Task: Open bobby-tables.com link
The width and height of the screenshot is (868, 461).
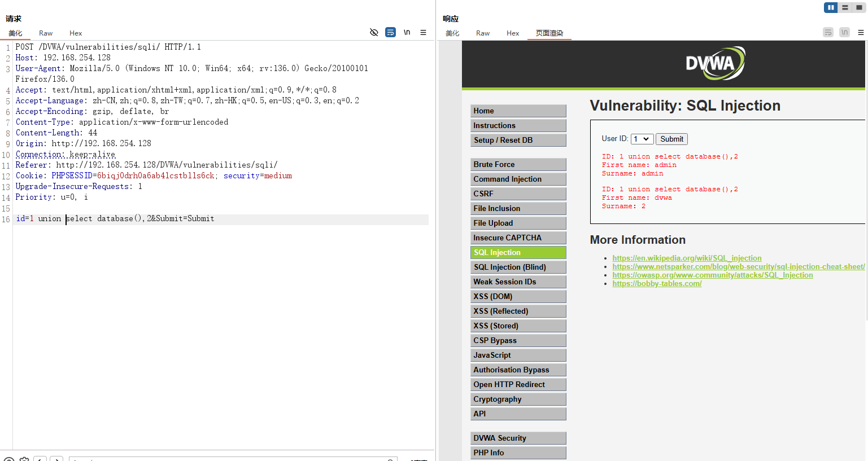Action: (657, 283)
